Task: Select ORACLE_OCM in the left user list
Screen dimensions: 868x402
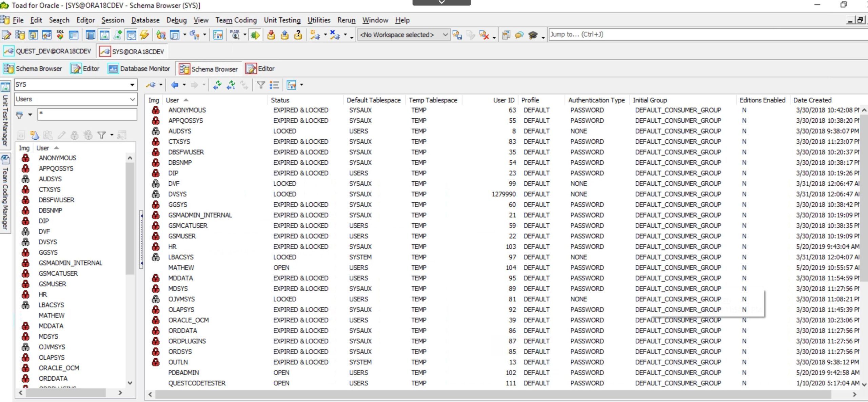Action: (x=59, y=368)
